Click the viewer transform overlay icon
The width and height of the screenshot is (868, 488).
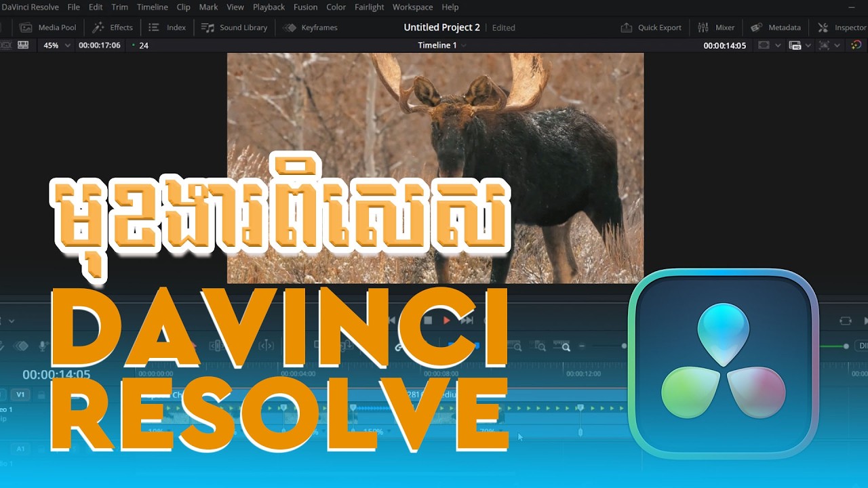824,45
